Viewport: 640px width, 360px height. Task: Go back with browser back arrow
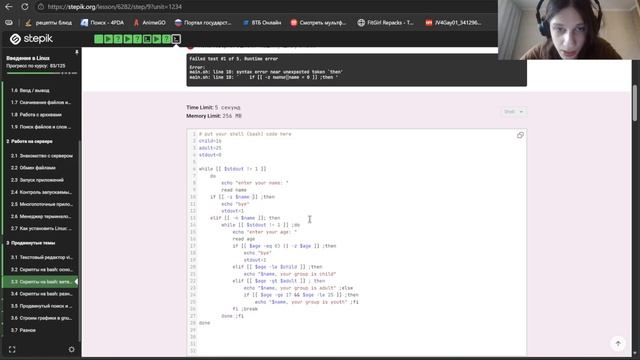point(9,7)
